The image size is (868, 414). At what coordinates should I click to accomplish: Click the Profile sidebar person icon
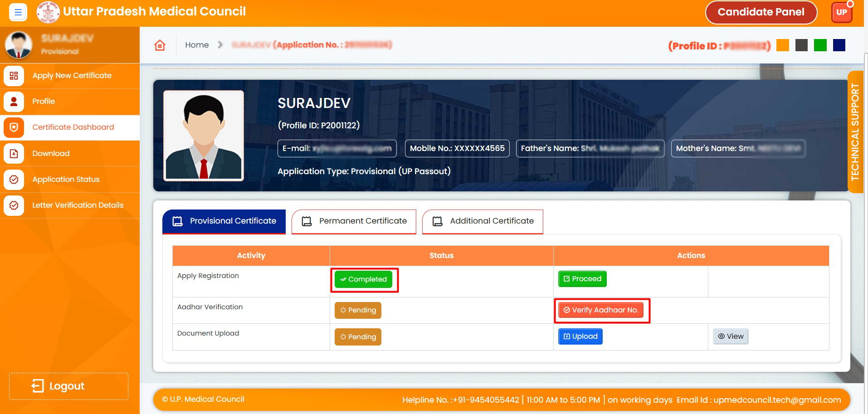coord(14,102)
